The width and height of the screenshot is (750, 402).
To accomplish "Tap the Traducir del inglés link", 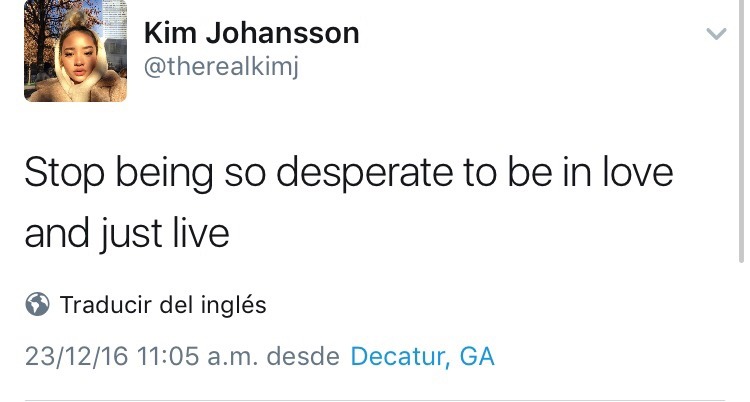I will 163,305.
